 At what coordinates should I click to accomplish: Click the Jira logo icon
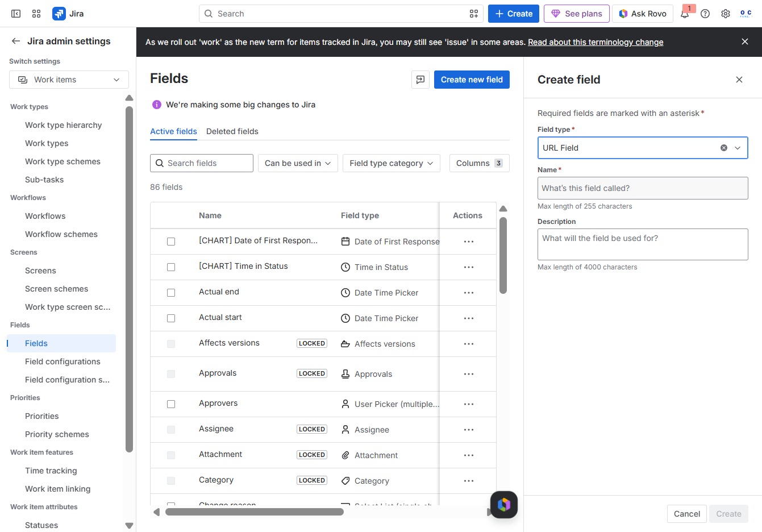pos(59,14)
